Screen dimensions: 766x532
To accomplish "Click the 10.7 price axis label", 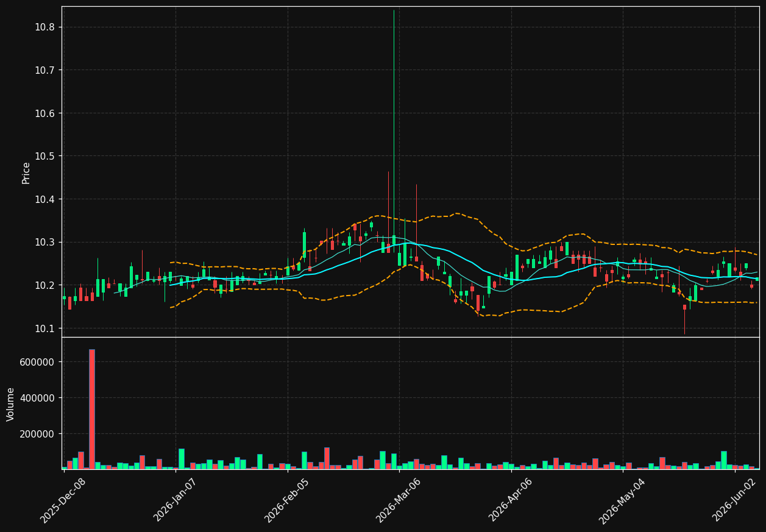I will pos(44,71).
